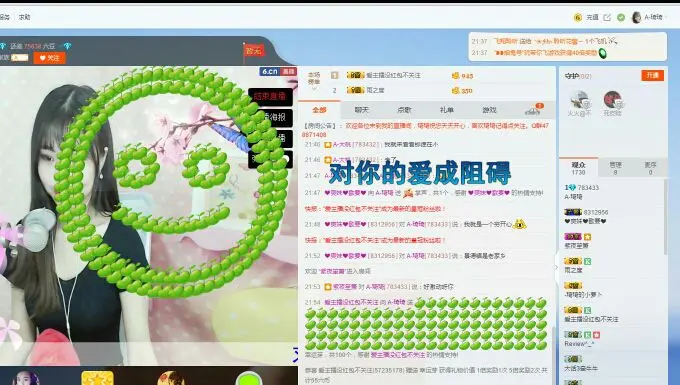Click the edit pencil icon in header

pyautogui.click(x=607, y=17)
